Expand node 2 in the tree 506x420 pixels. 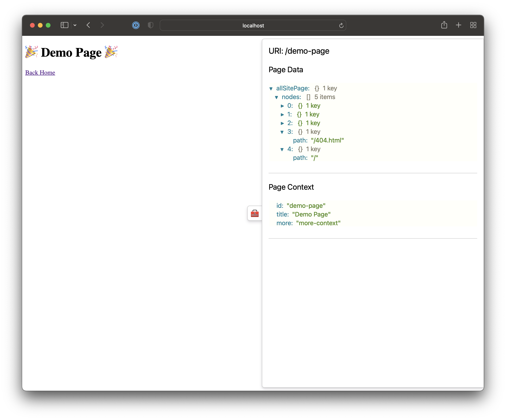[282, 123]
